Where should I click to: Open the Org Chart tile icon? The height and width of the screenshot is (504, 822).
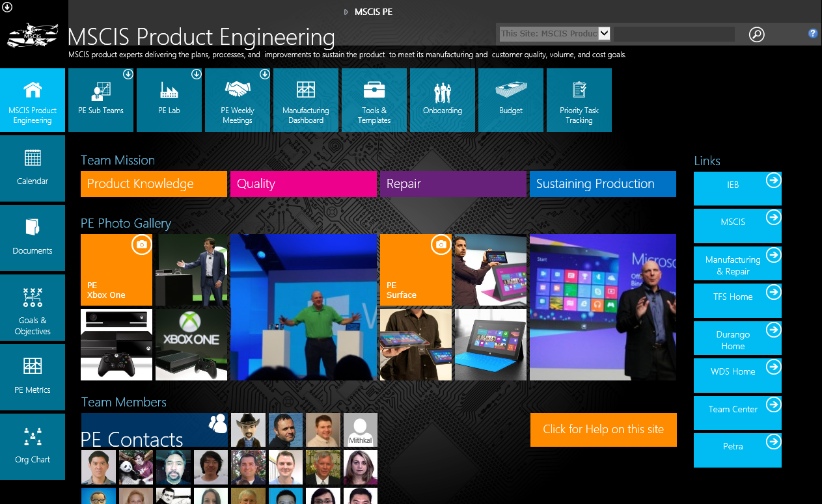(x=33, y=436)
